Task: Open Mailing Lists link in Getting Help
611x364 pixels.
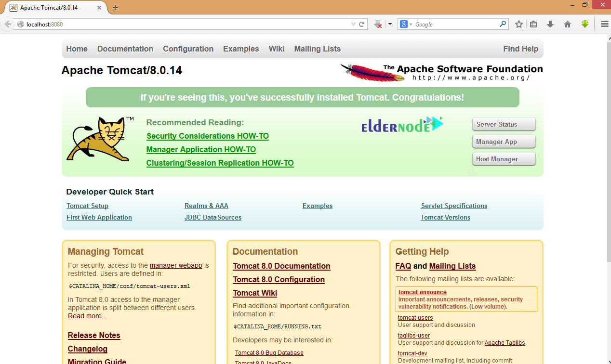Action: point(452,266)
